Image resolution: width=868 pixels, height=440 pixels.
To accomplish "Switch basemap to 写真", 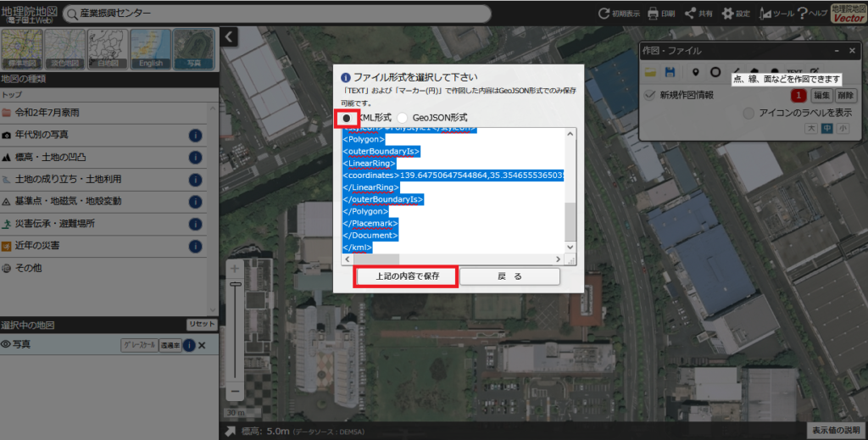I will (x=194, y=49).
